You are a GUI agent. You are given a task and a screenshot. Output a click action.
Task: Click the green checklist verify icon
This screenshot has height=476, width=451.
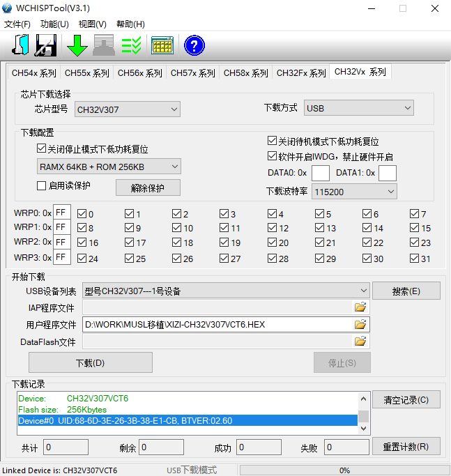click(x=131, y=45)
